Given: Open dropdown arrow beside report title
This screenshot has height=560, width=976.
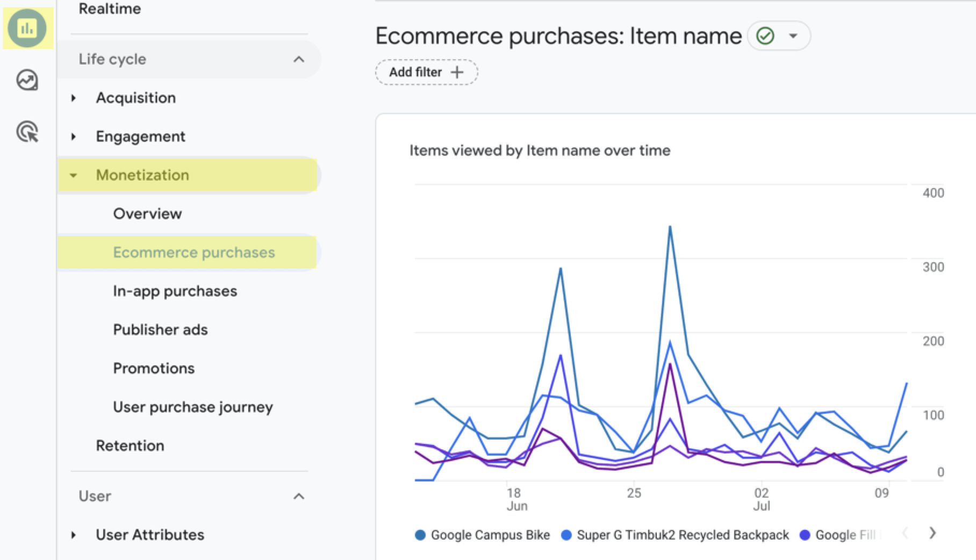Looking at the screenshot, I should (793, 36).
